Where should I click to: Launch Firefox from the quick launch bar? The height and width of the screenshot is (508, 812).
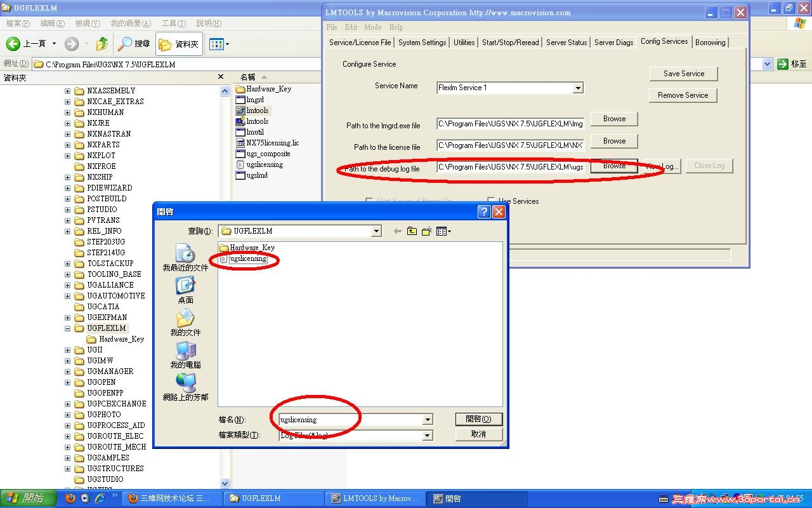[70, 498]
